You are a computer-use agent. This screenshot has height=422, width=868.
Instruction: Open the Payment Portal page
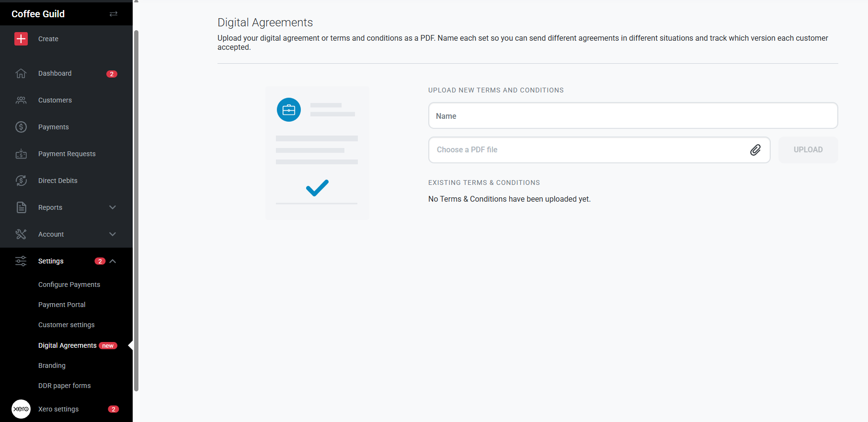[x=62, y=305]
